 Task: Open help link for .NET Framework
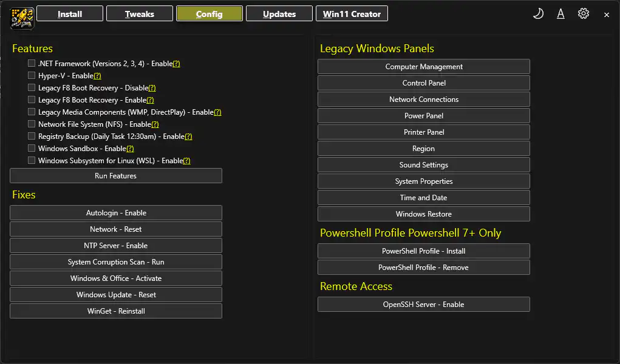point(176,64)
